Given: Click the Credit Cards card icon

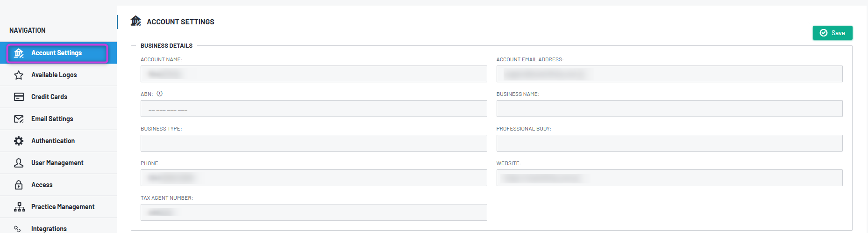Looking at the screenshot, I should point(19,97).
